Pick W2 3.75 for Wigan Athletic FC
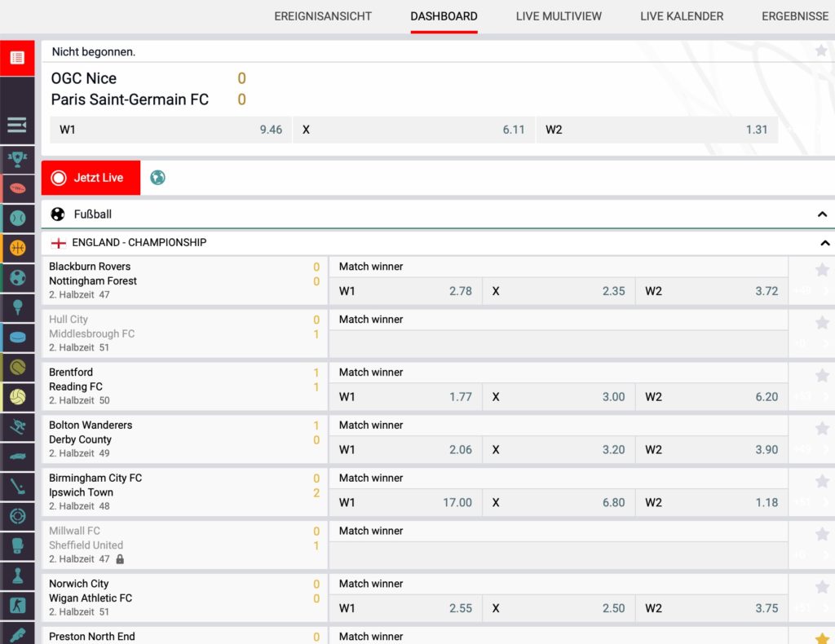The width and height of the screenshot is (835, 644). tap(711, 608)
